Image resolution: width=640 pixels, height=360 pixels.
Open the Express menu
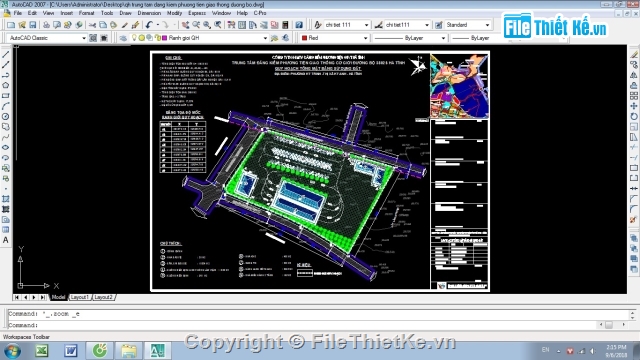[x=197, y=13]
